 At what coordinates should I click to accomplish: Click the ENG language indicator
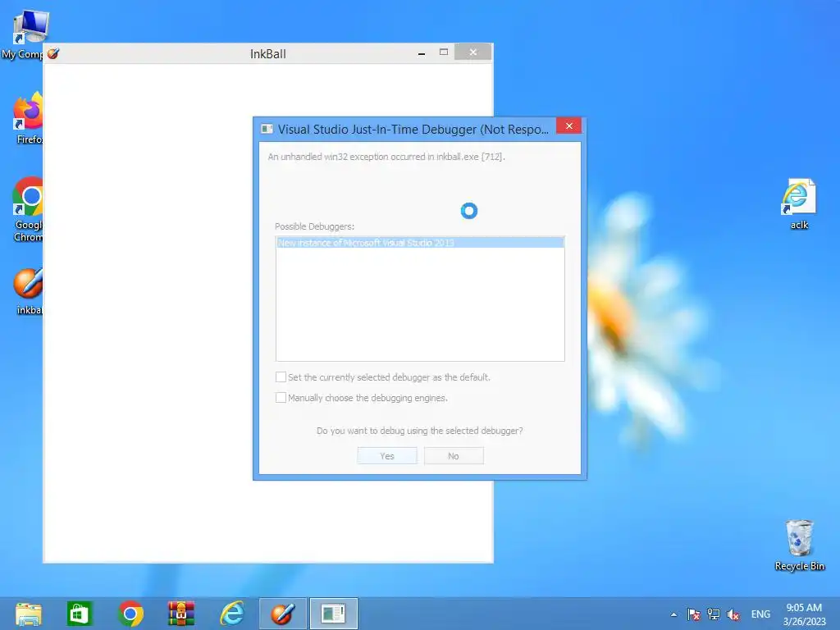pyautogui.click(x=760, y=614)
